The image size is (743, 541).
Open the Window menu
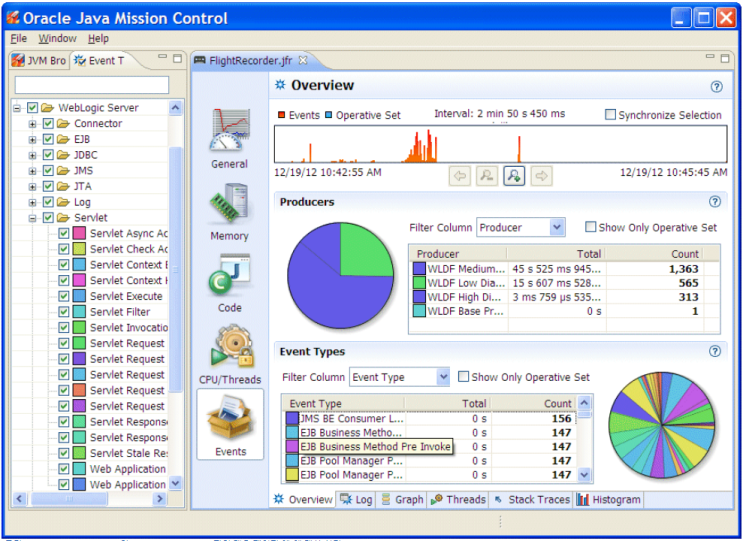pos(57,38)
